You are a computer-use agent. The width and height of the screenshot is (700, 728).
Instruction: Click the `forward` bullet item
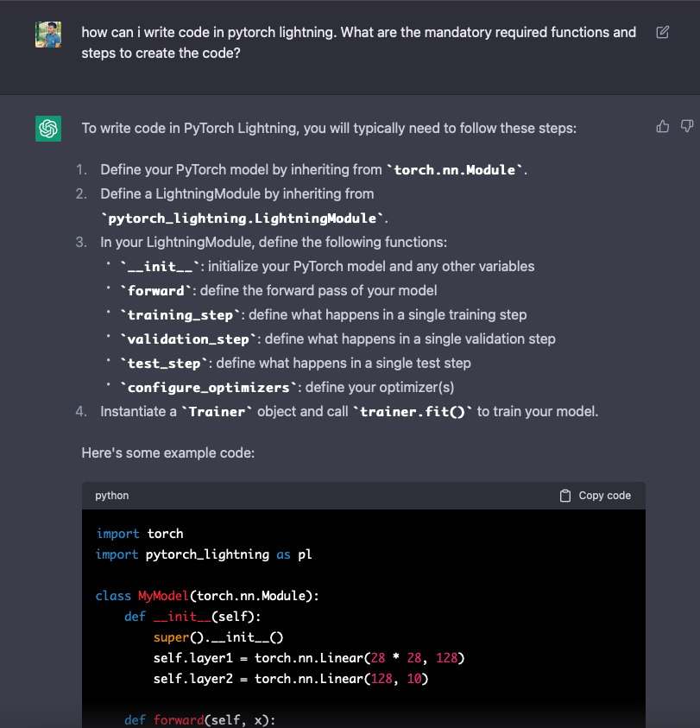(279, 291)
